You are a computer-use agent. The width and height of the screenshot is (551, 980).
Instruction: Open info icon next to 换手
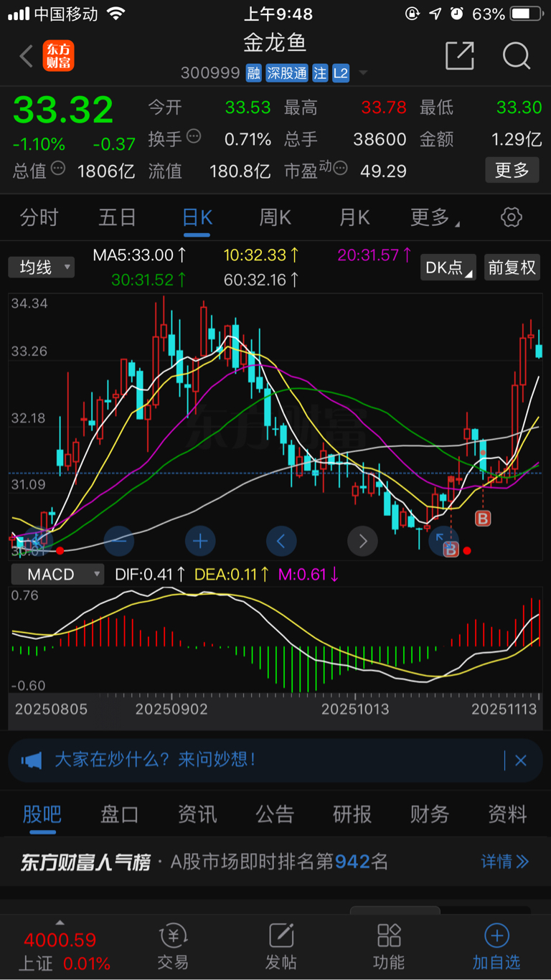tap(194, 136)
